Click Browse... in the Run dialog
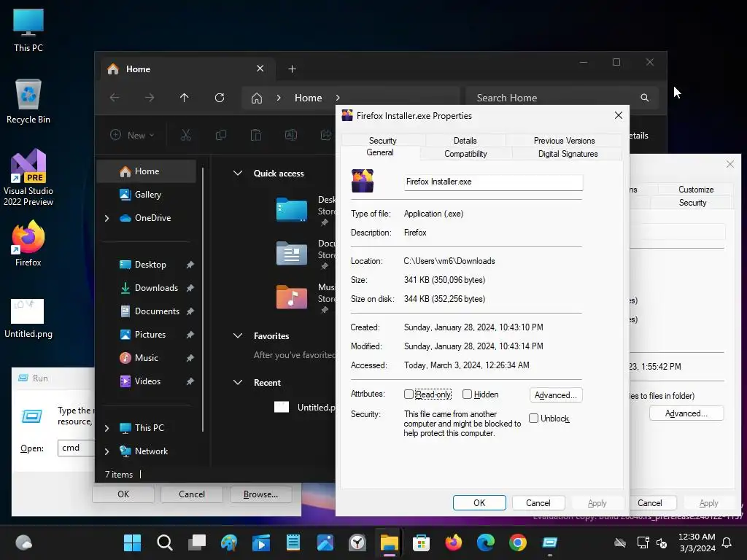The image size is (747, 560). [260, 494]
